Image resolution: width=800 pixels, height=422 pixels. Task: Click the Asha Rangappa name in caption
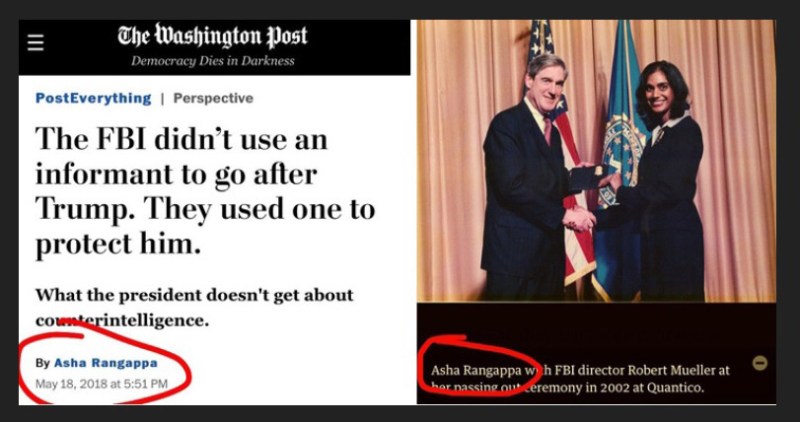(476, 370)
